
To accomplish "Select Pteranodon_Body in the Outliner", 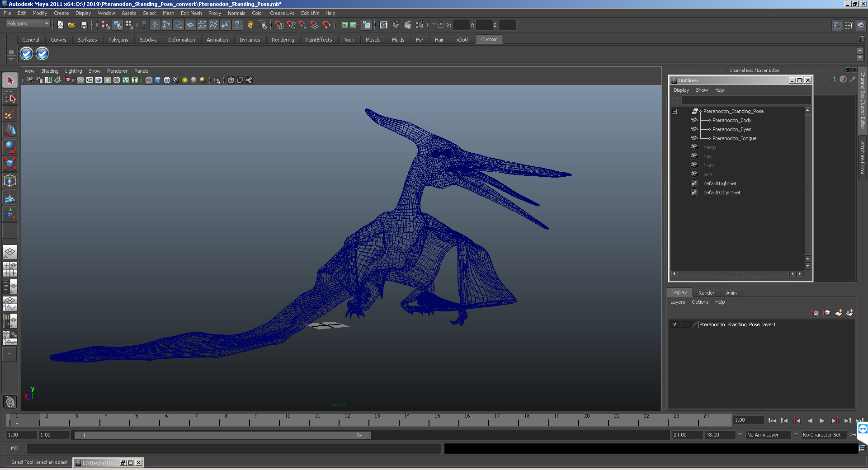I will [731, 120].
